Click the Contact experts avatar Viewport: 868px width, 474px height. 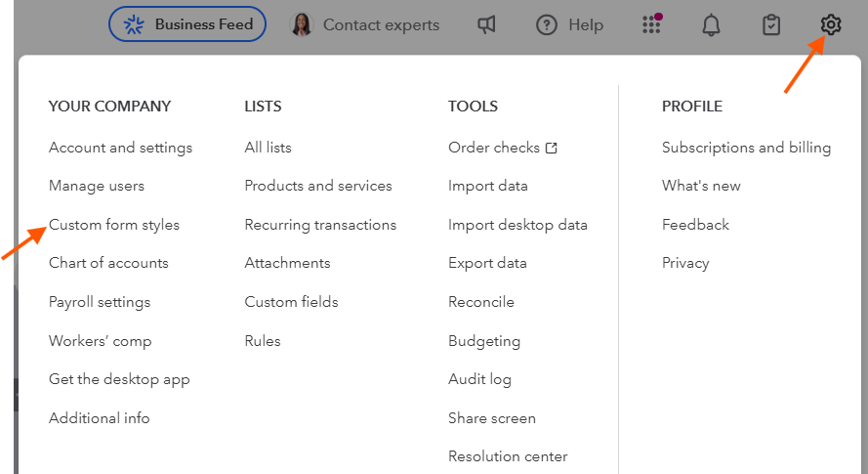click(x=302, y=25)
